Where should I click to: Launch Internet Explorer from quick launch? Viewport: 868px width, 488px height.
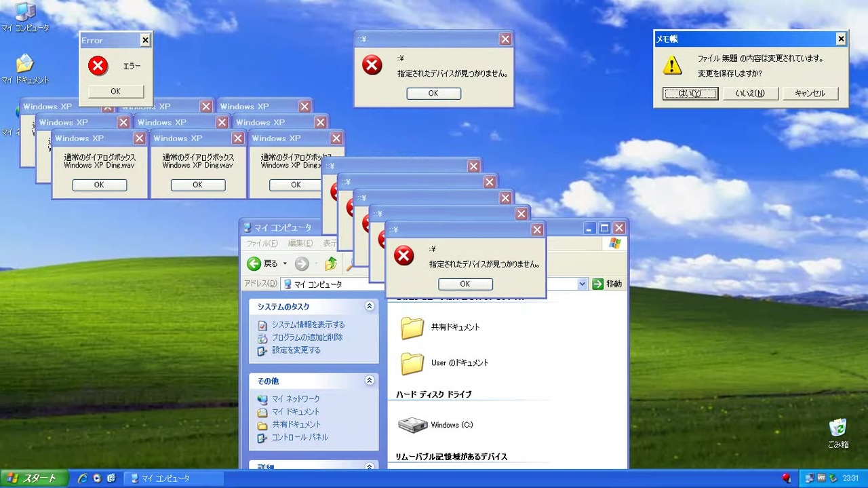[x=83, y=478]
